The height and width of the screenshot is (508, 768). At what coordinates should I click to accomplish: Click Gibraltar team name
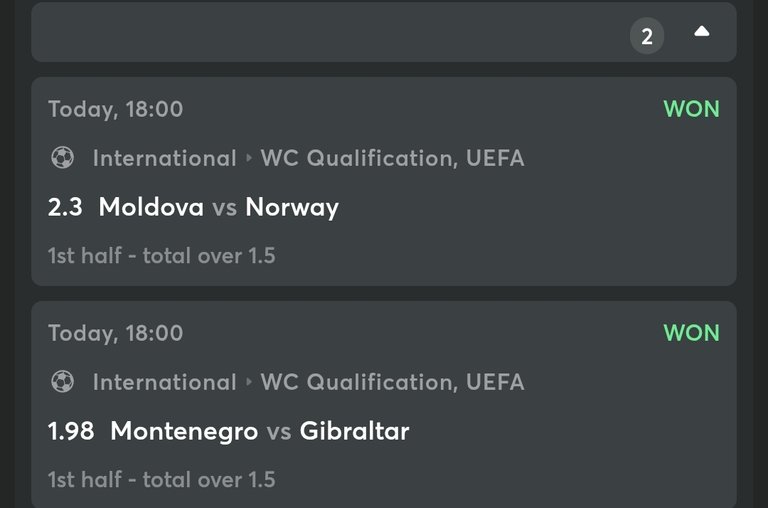[x=354, y=431]
